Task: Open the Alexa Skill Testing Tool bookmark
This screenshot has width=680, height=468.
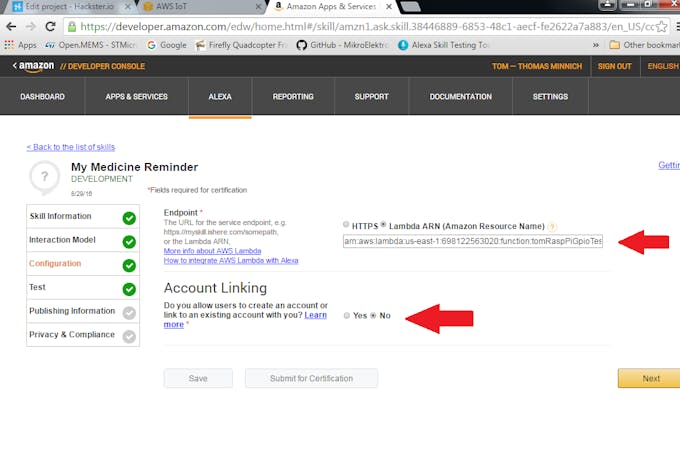Action: pos(444,45)
